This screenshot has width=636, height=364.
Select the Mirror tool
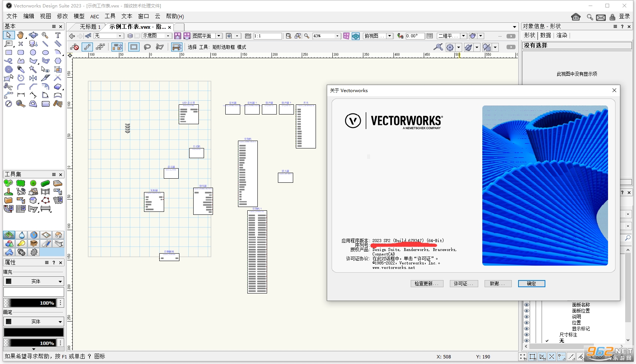point(33,78)
